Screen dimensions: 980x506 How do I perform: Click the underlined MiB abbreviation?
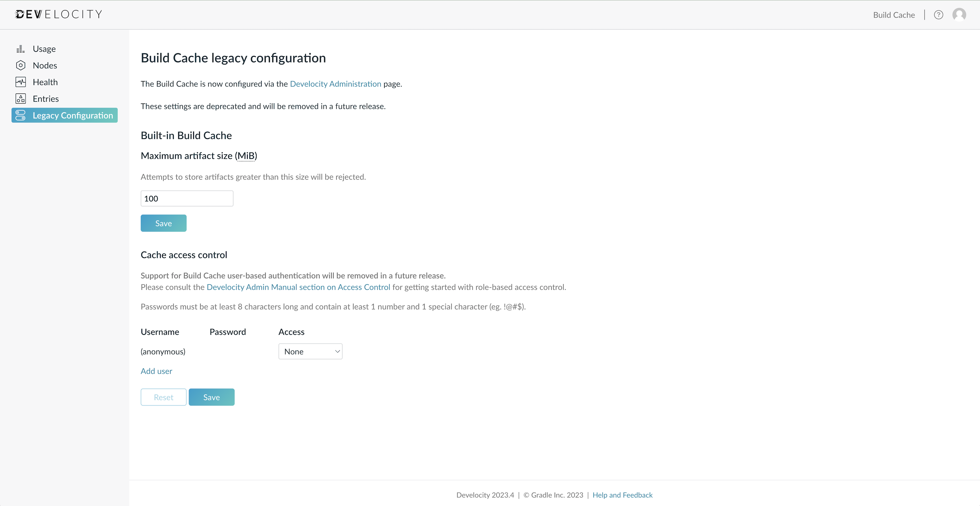pos(246,155)
